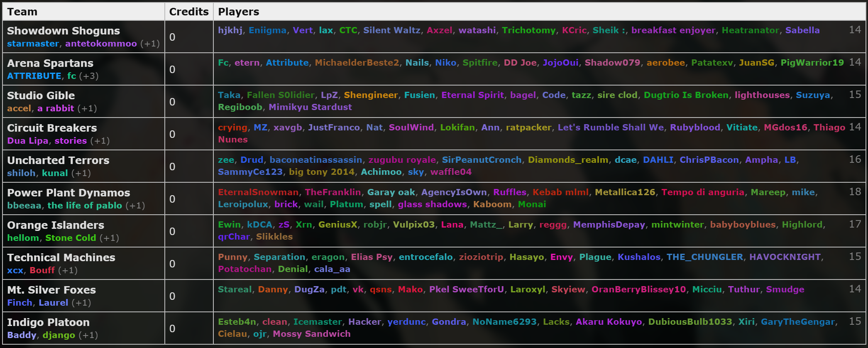
Task: Select player Eniigma in the Showdown Shoguns roster
Action: 267,30
